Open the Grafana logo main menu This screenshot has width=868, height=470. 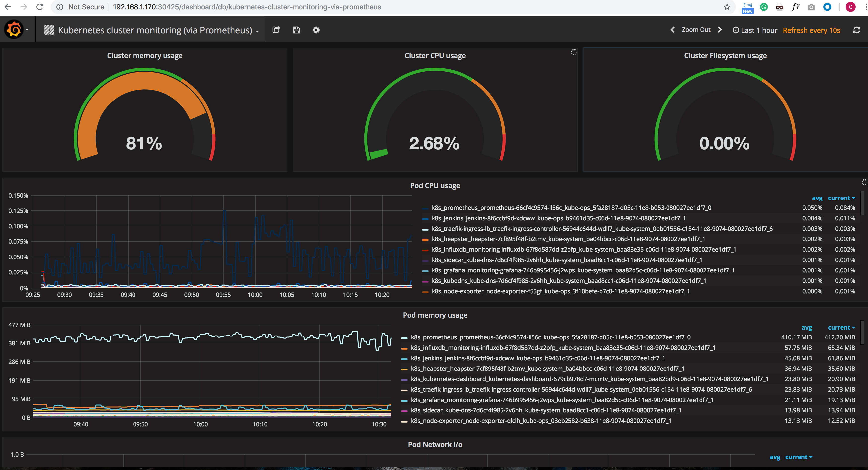point(14,30)
